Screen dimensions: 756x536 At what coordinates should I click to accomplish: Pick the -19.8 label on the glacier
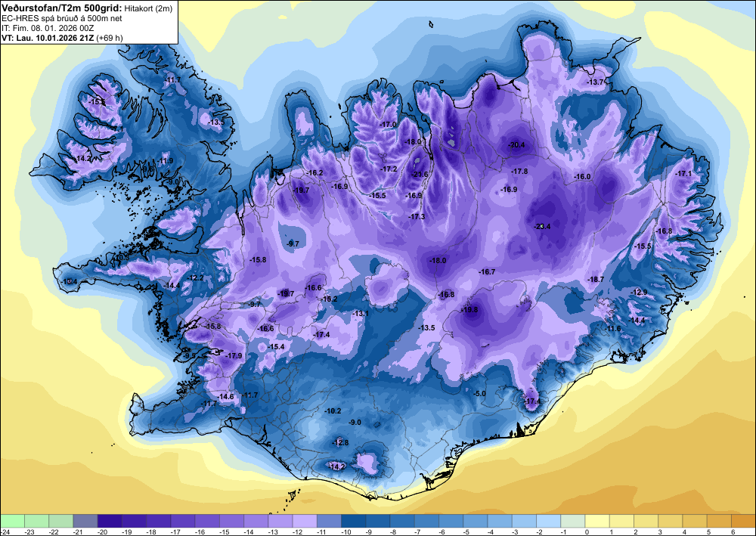(469, 310)
